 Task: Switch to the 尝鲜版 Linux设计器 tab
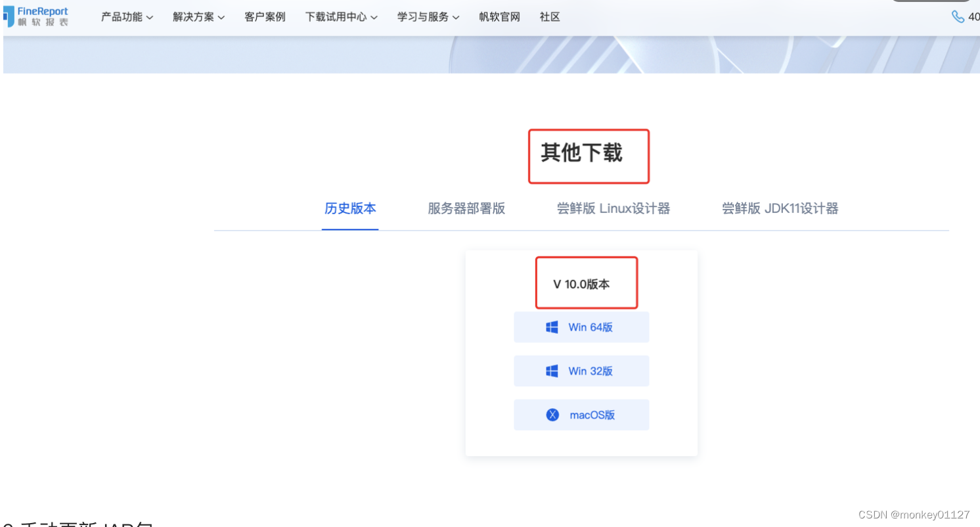(x=613, y=209)
